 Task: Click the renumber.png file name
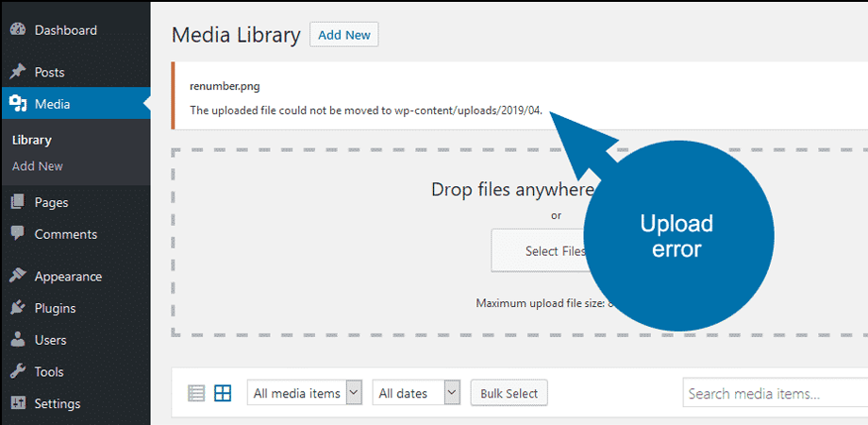(x=225, y=87)
